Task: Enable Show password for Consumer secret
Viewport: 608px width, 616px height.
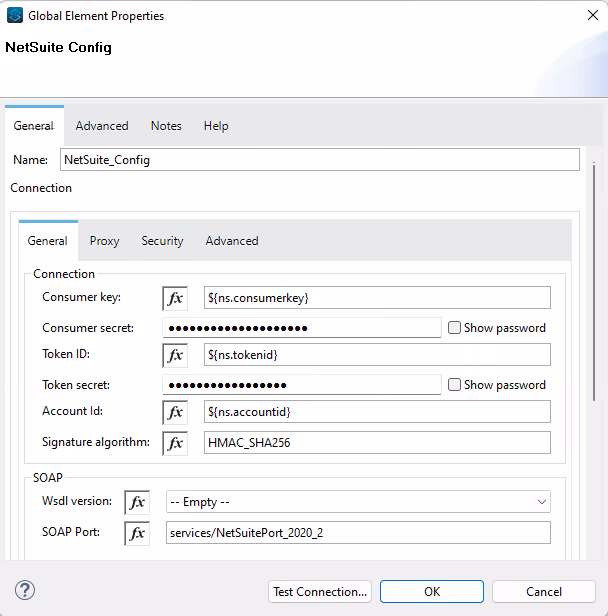Action: [454, 328]
